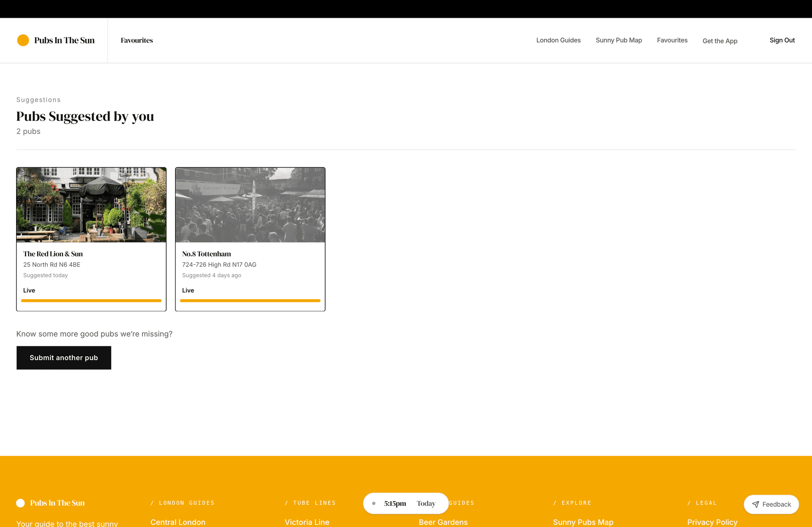Click the sun icon next to footer logo
Screen dimensions: 812x527
coord(21,503)
